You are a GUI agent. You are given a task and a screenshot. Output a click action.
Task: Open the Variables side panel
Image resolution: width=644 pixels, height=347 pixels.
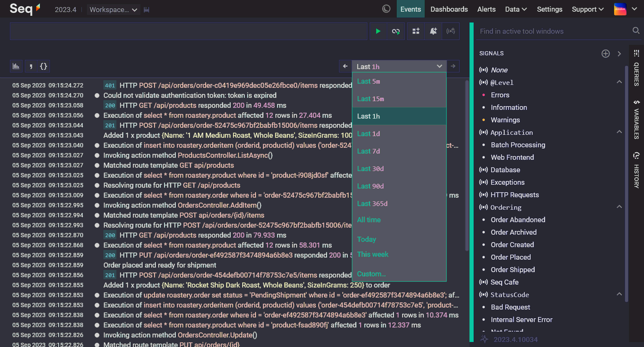point(636,119)
